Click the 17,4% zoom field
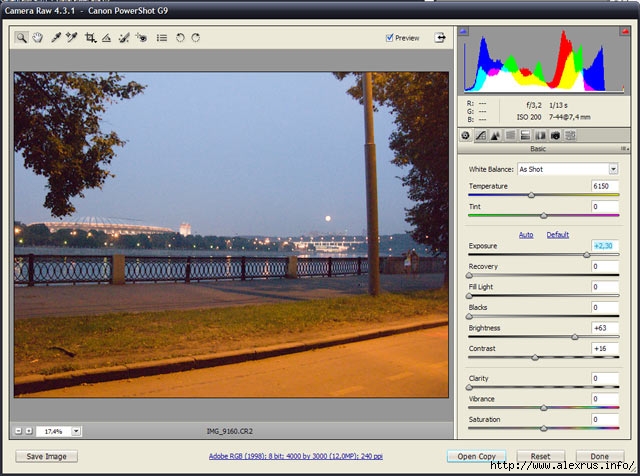640x476 pixels. (x=54, y=431)
